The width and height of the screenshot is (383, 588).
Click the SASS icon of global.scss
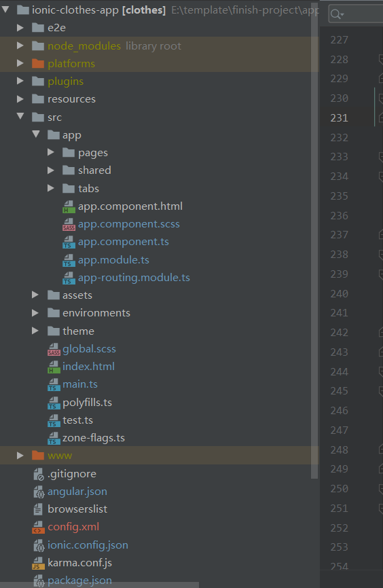point(54,349)
